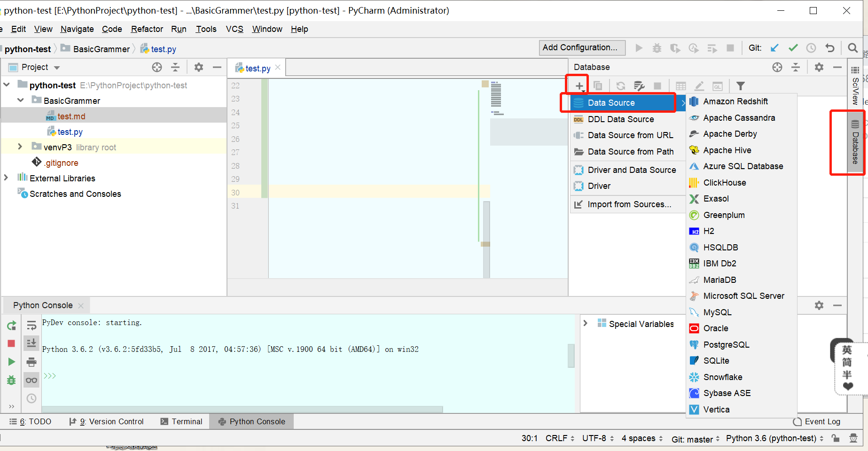Click the add (+) button in Database toolbar
This screenshot has height=451, width=868.
(x=579, y=86)
